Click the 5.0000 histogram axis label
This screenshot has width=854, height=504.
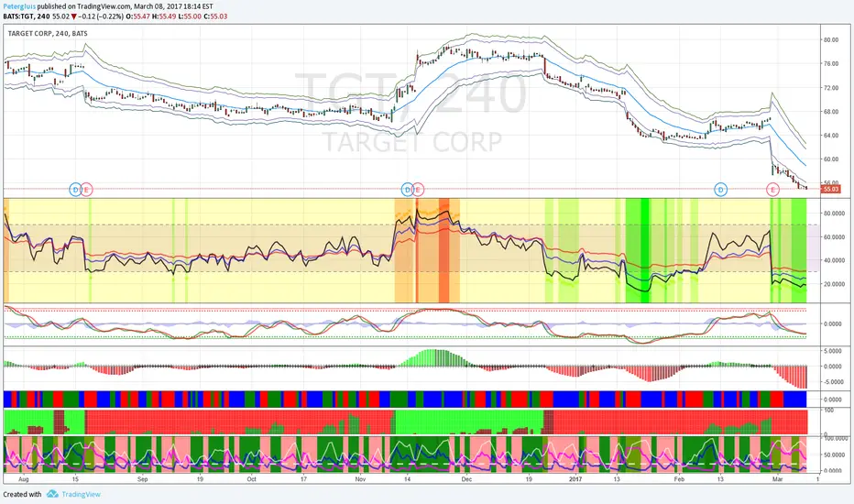point(833,351)
